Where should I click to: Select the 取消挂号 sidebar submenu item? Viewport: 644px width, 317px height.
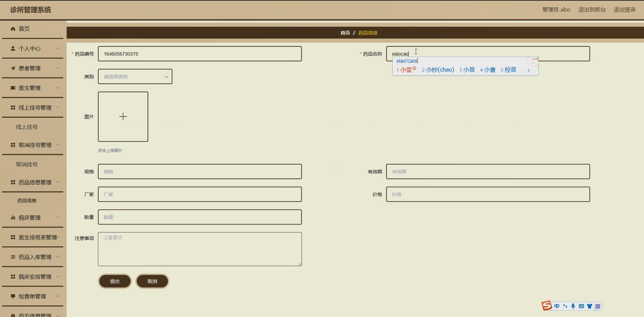[27, 164]
